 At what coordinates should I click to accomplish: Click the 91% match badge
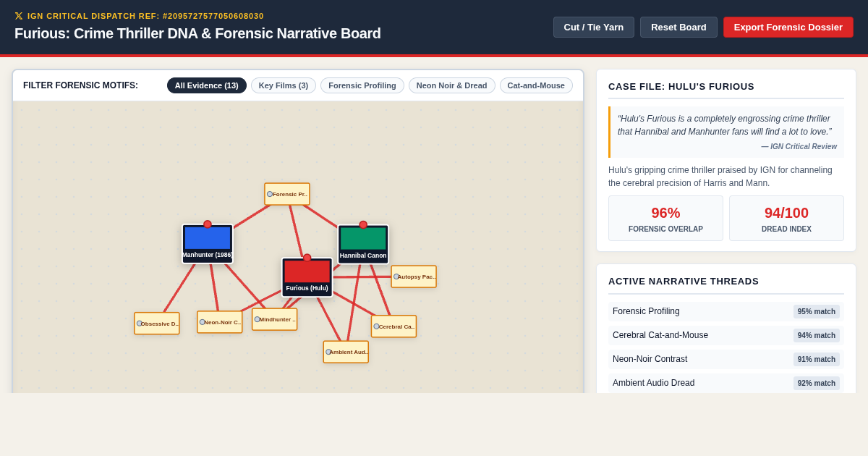click(x=817, y=359)
